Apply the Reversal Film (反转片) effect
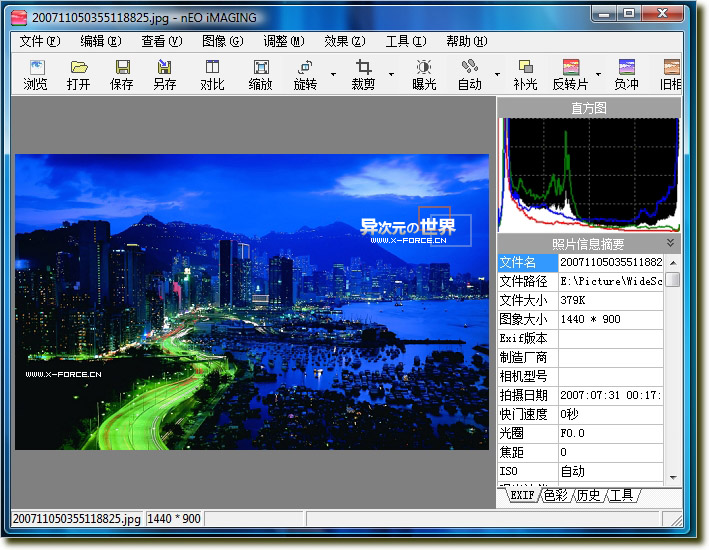Image resolution: width=709 pixels, height=550 pixels. click(571, 75)
